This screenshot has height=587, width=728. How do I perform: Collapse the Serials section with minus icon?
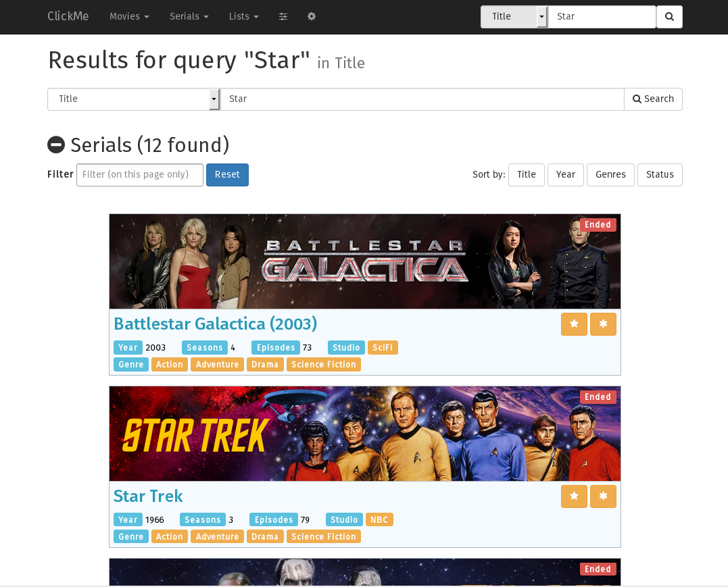point(56,145)
